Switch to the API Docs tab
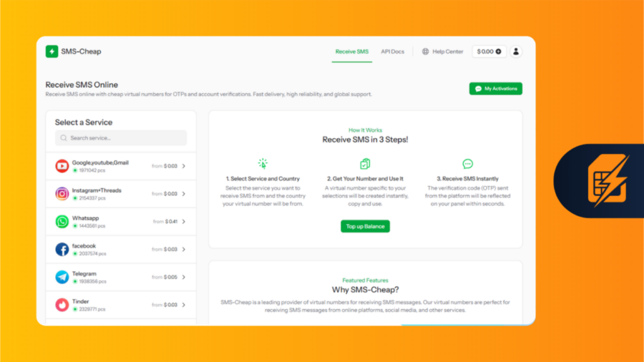This screenshot has width=644, height=362. coord(392,52)
